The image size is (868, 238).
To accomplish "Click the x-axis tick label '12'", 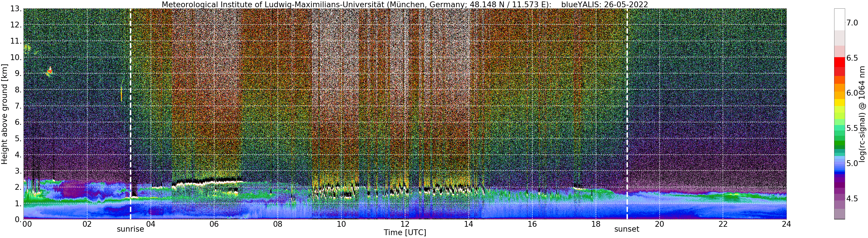I will point(405,224).
